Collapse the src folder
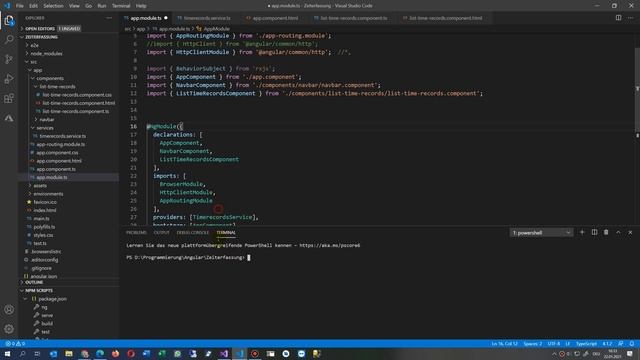Viewport: 640px width, 360px height. 33,62
